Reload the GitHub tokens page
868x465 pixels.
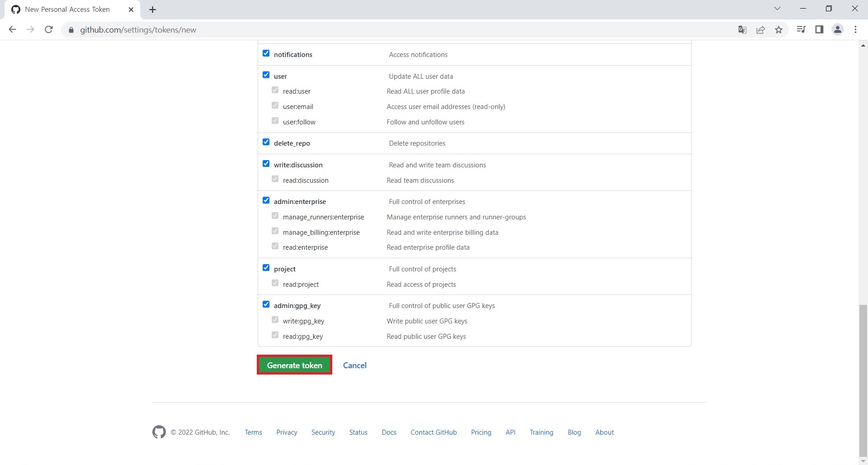[x=49, y=30]
